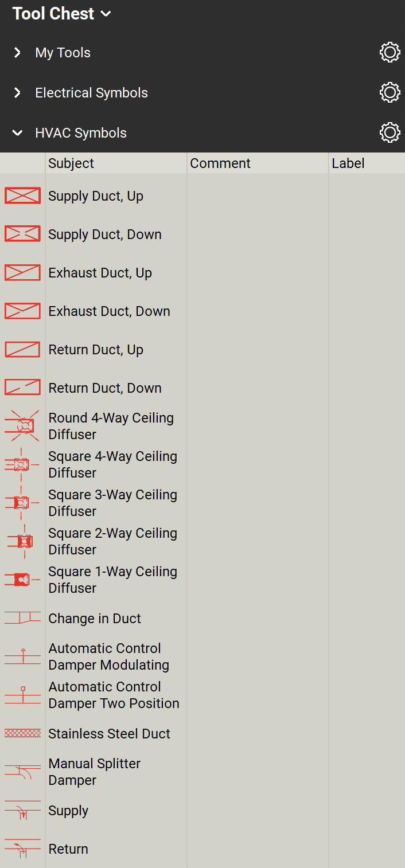Select the Change in Duct symbol icon
The height and width of the screenshot is (868, 405).
click(x=22, y=618)
